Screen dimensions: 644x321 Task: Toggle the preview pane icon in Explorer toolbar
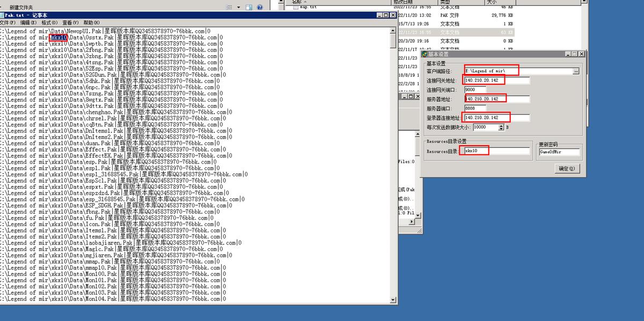[x=249, y=8]
